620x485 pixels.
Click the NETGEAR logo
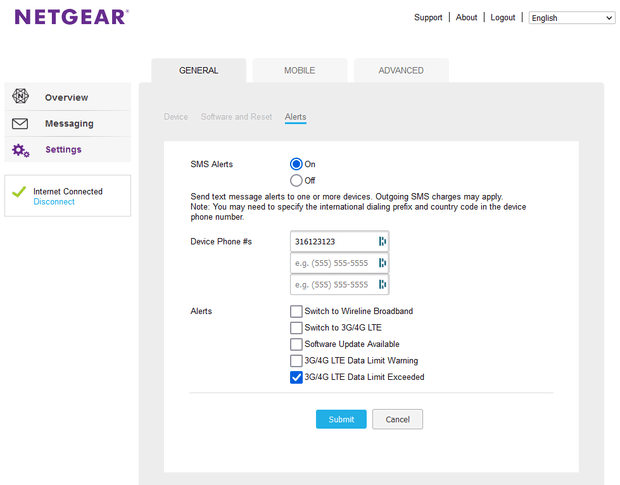click(72, 17)
